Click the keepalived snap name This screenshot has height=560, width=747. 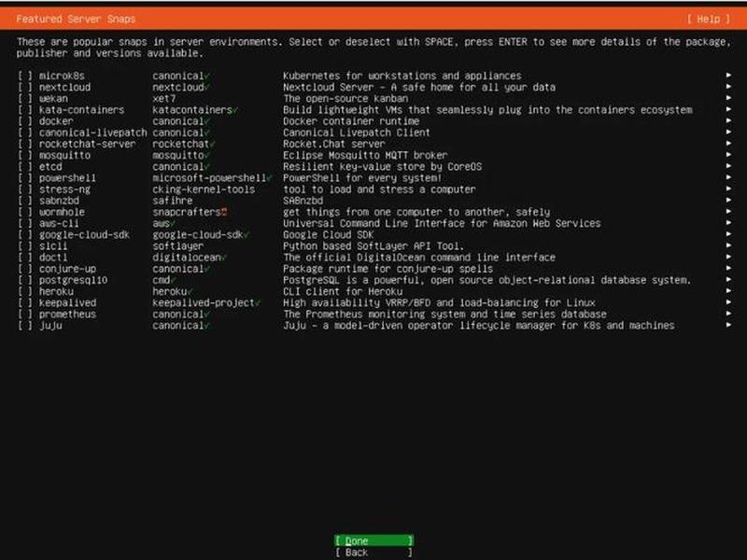click(67, 302)
